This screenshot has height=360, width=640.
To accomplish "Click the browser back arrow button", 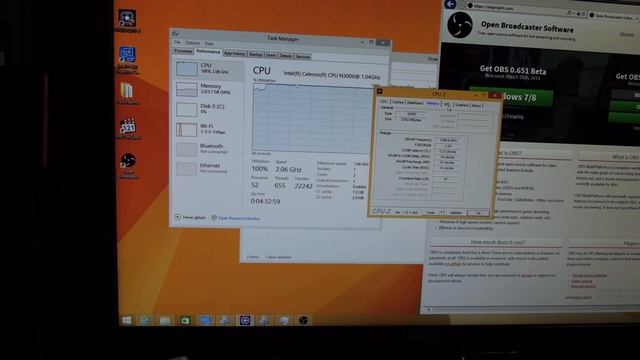I will tap(450, 4).
